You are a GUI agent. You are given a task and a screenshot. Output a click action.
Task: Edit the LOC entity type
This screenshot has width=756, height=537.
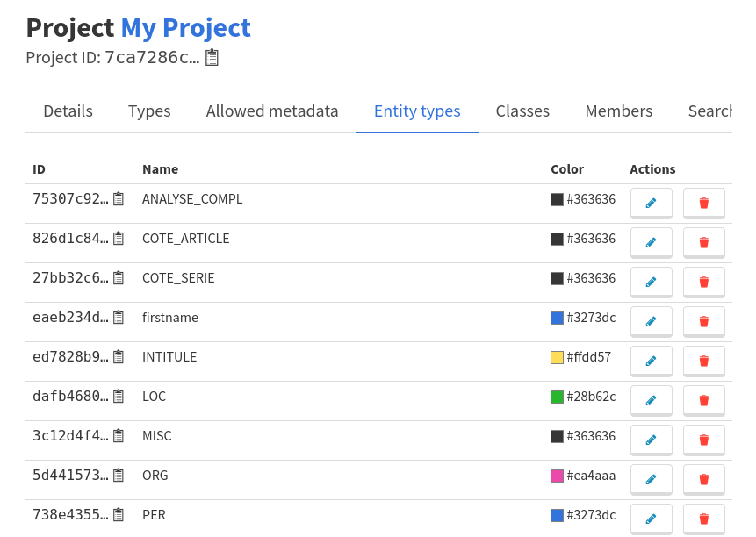(x=651, y=400)
